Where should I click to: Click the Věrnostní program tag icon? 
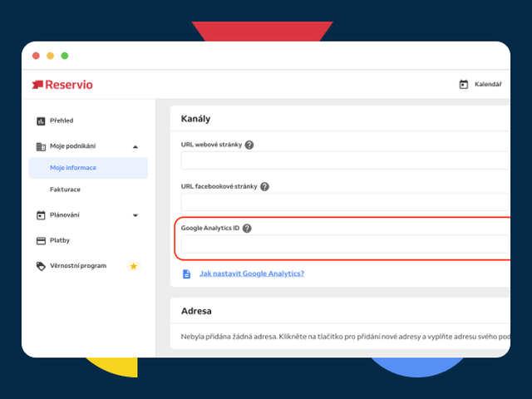pyautogui.click(x=41, y=266)
